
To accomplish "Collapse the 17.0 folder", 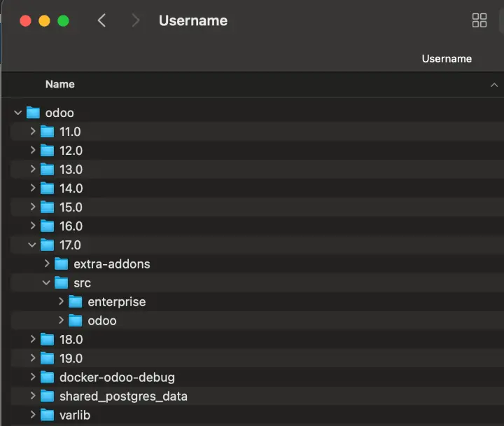I will pos(32,245).
